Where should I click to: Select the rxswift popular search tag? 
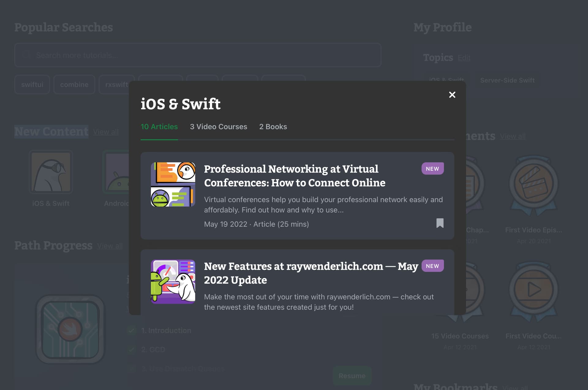point(116,84)
